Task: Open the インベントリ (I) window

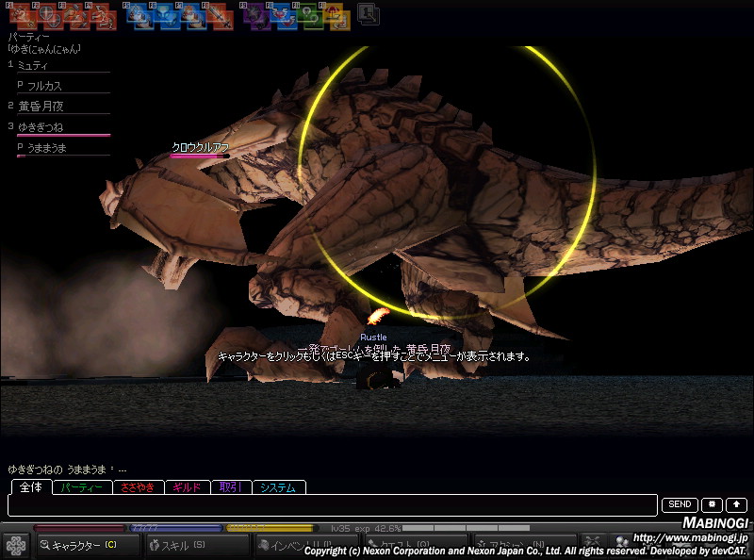Action: point(305,545)
